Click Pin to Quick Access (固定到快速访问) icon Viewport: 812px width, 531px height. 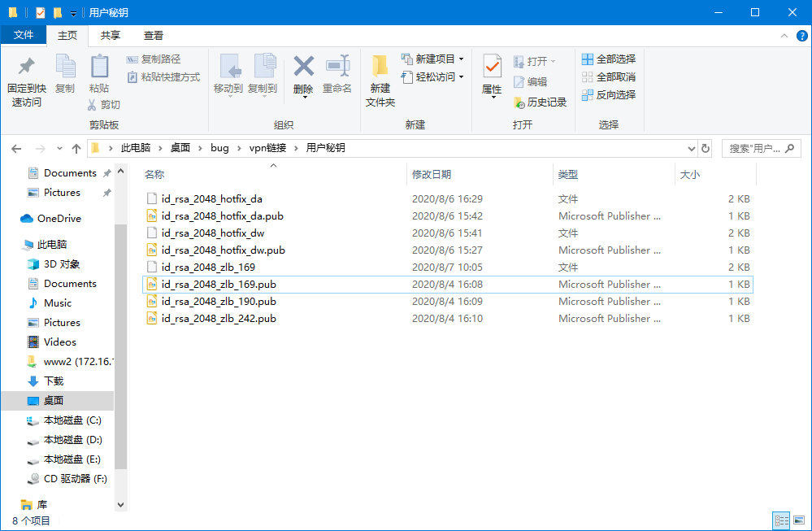pos(27,67)
